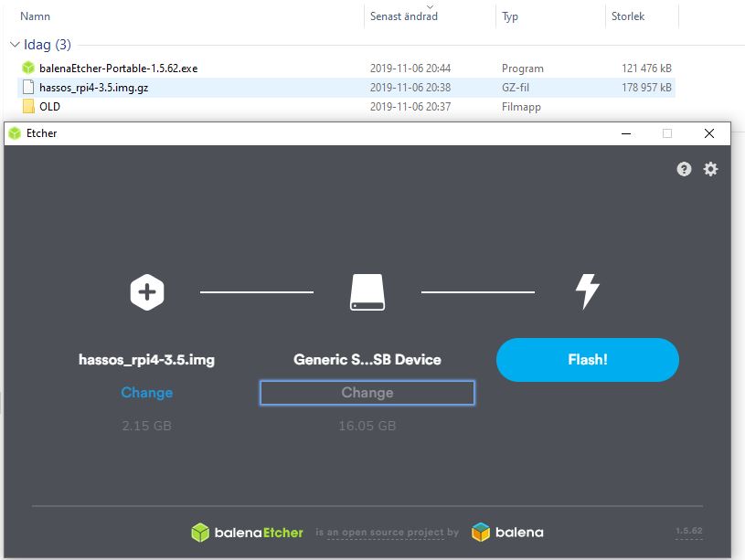Click the 2019-11-06 20:44 date cell
745x560 pixels.
pyautogui.click(x=410, y=69)
